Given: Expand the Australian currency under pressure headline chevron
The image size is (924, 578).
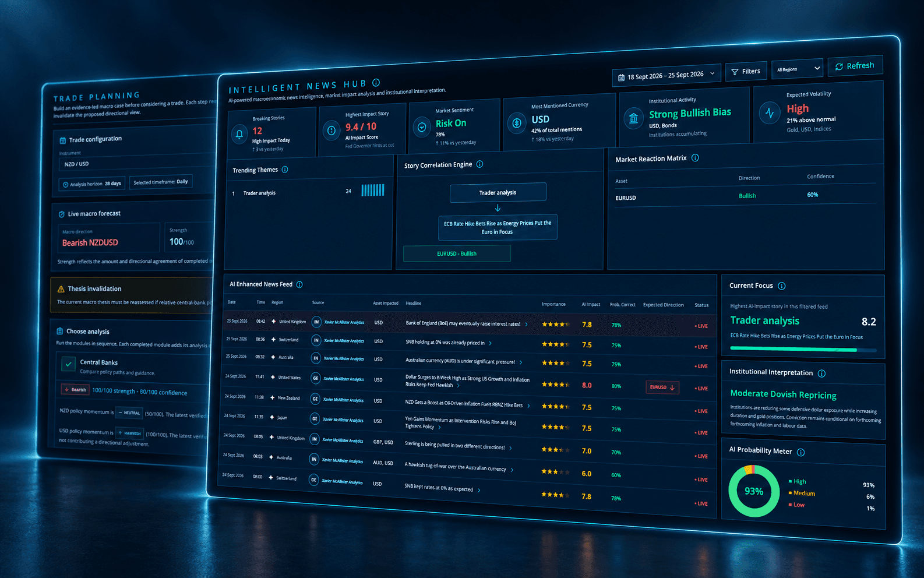Looking at the screenshot, I should tap(521, 362).
